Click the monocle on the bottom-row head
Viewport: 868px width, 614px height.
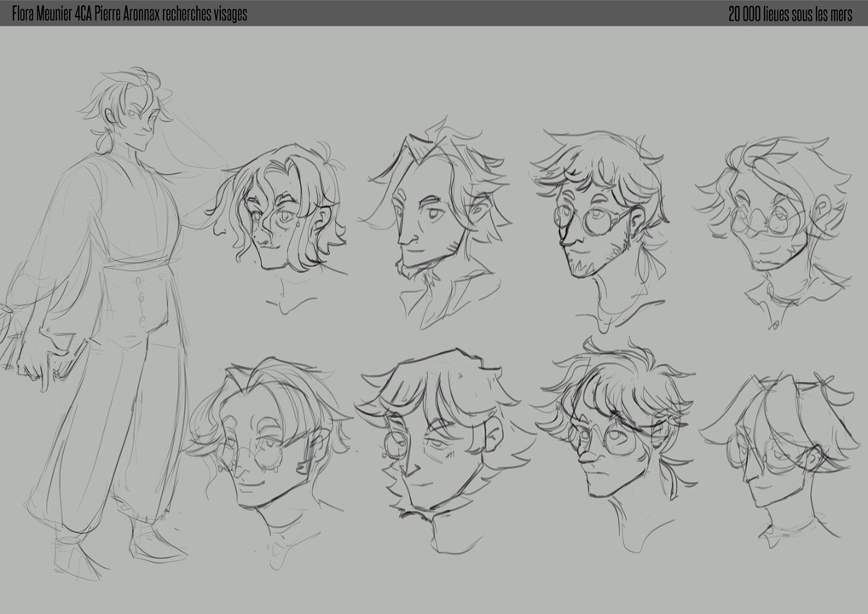[x=394, y=443]
